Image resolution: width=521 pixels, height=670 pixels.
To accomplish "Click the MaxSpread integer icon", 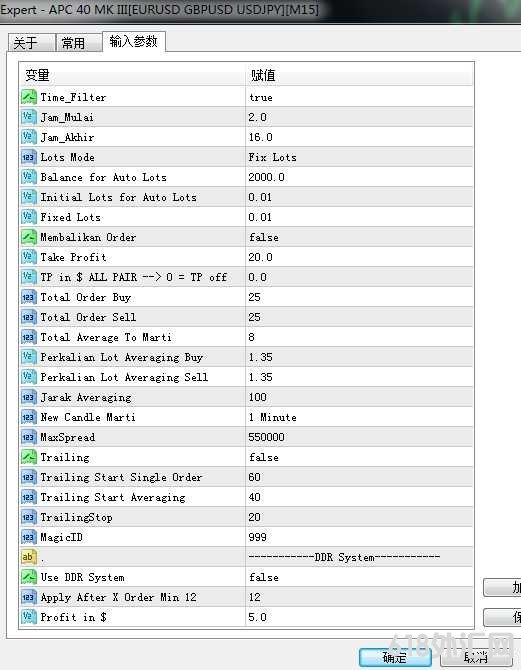I will coord(29,437).
